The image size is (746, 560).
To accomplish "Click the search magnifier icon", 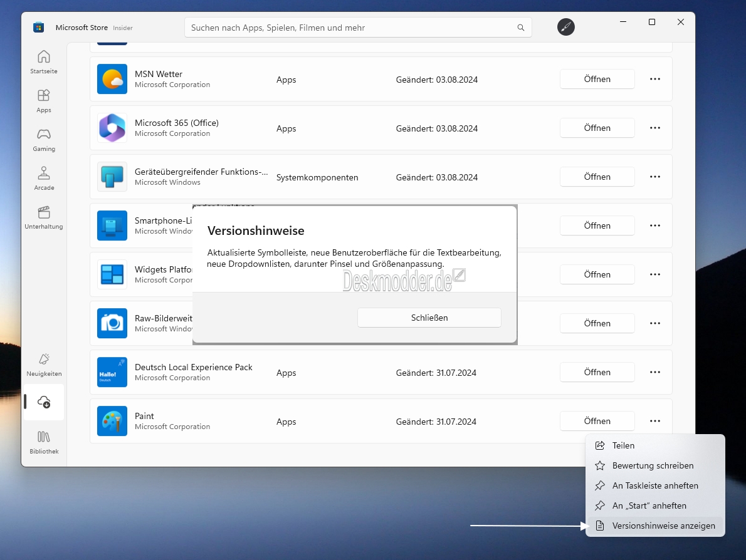I will (x=521, y=28).
